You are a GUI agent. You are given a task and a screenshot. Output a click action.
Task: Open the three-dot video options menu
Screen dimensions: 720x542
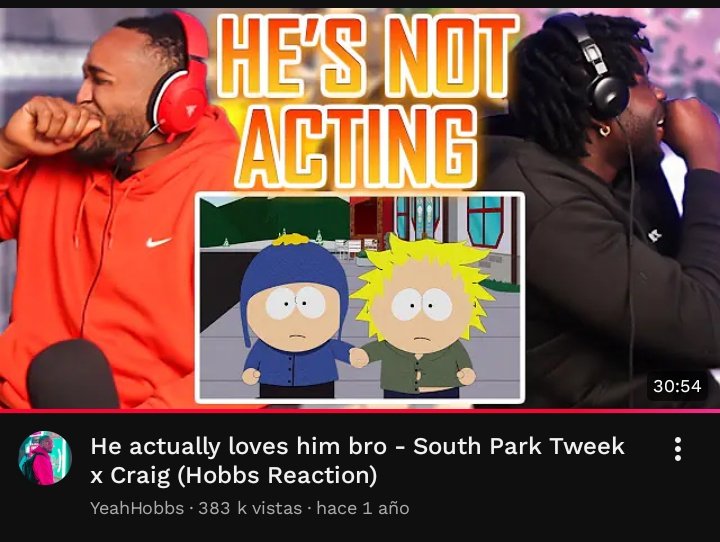677,449
